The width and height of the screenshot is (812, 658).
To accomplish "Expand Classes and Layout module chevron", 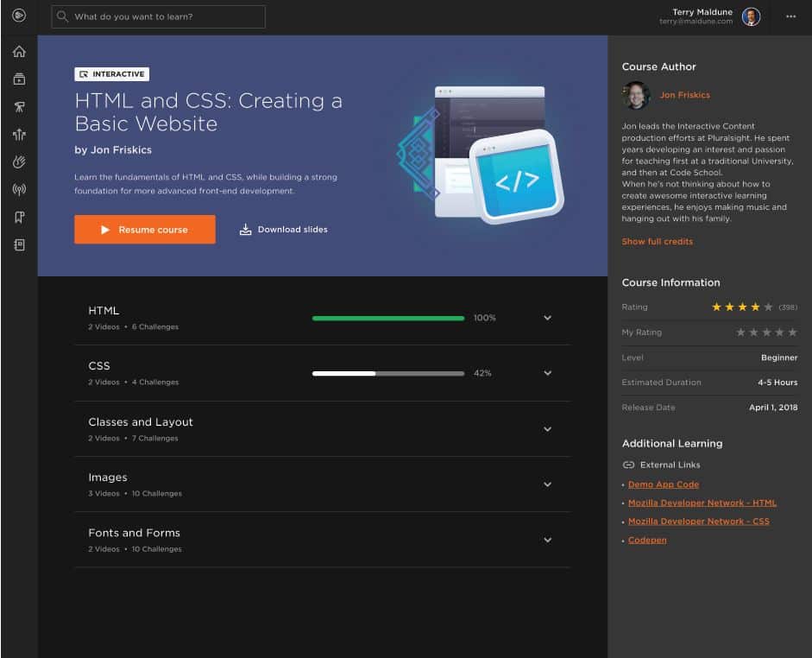I will 547,429.
